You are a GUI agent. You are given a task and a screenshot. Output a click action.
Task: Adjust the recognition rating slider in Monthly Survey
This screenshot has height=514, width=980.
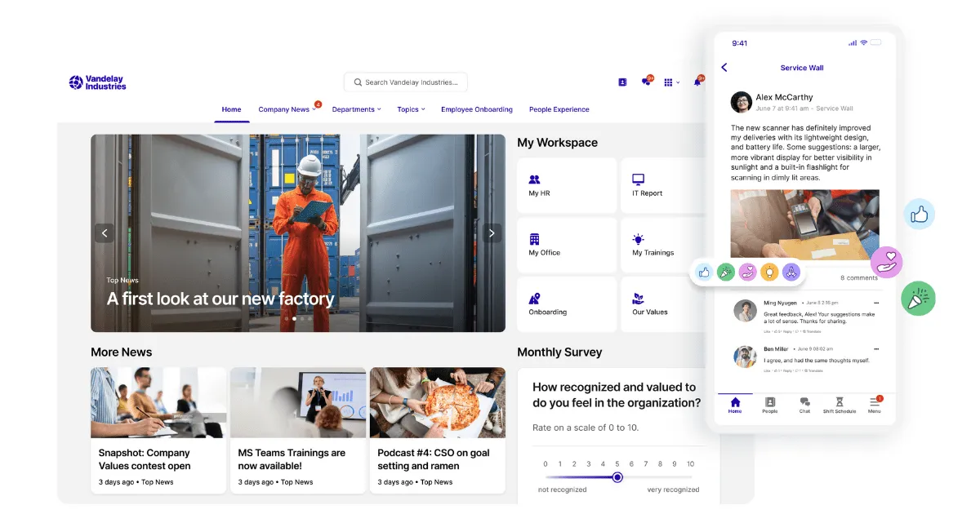click(617, 476)
